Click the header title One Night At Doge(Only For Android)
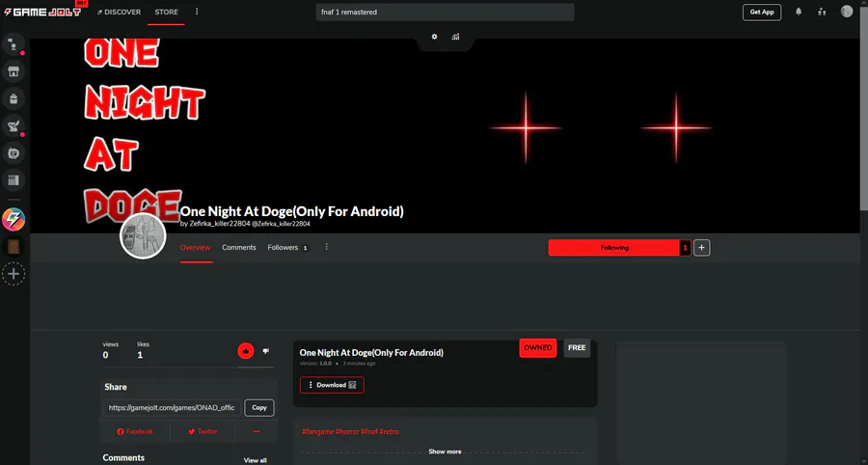 [x=291, y=211]
